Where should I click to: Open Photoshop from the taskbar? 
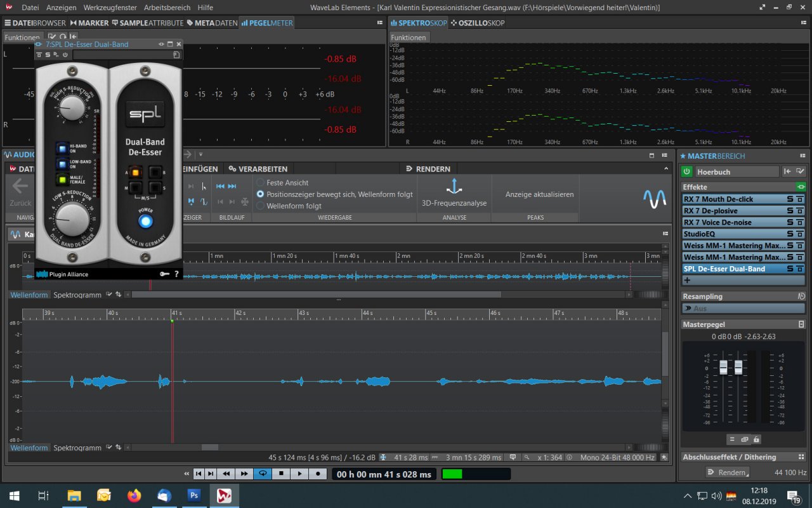coord(194,495)
